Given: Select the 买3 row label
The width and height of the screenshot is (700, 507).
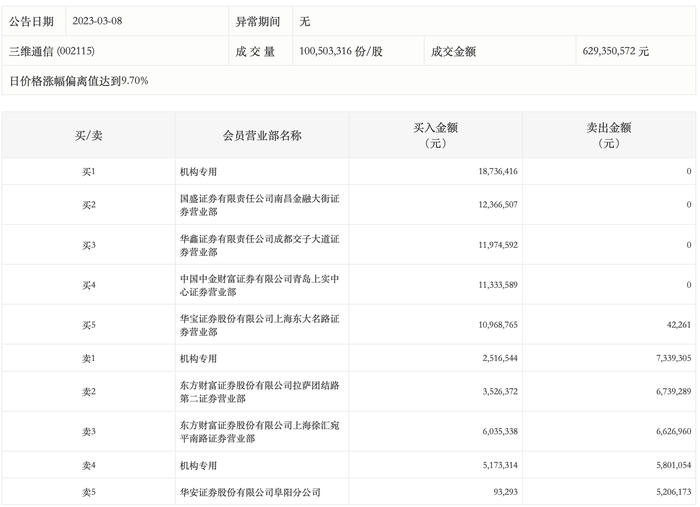Looking at the screenshot, I should click(x=88, y=245).
